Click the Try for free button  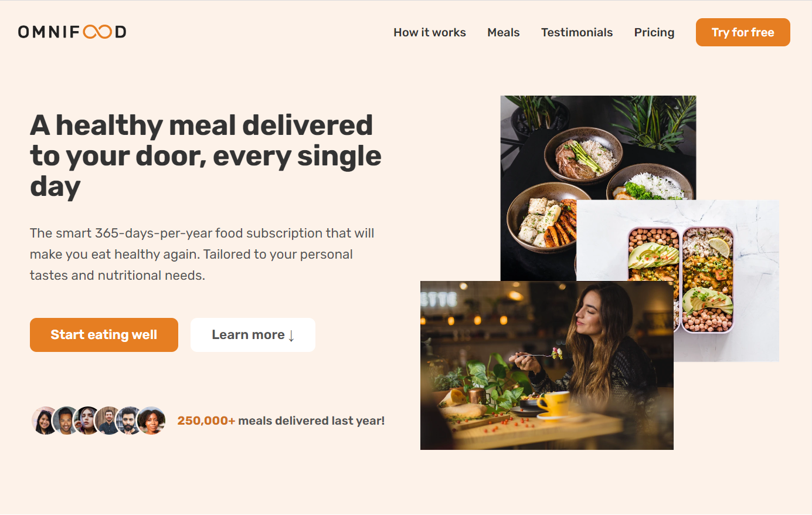click(x=743, y=32)
